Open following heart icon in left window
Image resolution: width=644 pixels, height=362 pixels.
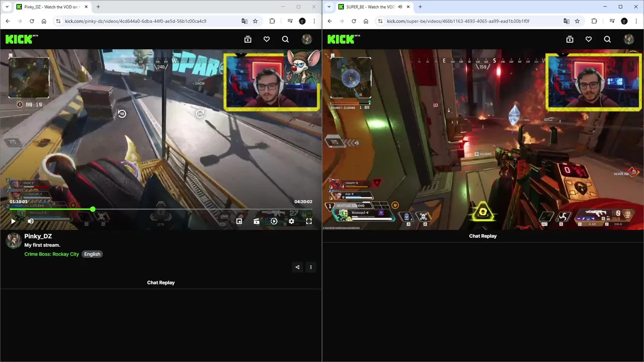click(267, 39)
